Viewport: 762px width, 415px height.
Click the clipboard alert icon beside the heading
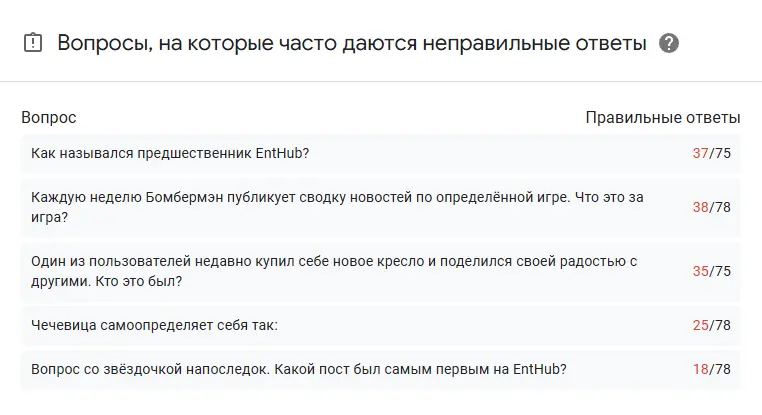pos(33,43)
